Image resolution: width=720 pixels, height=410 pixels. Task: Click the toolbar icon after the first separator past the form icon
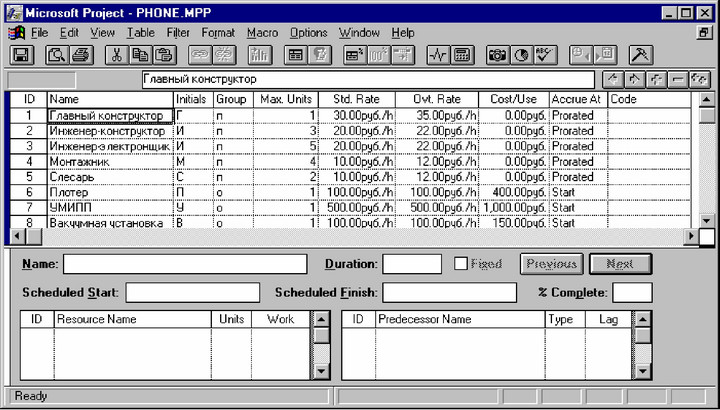coord(355,55)
